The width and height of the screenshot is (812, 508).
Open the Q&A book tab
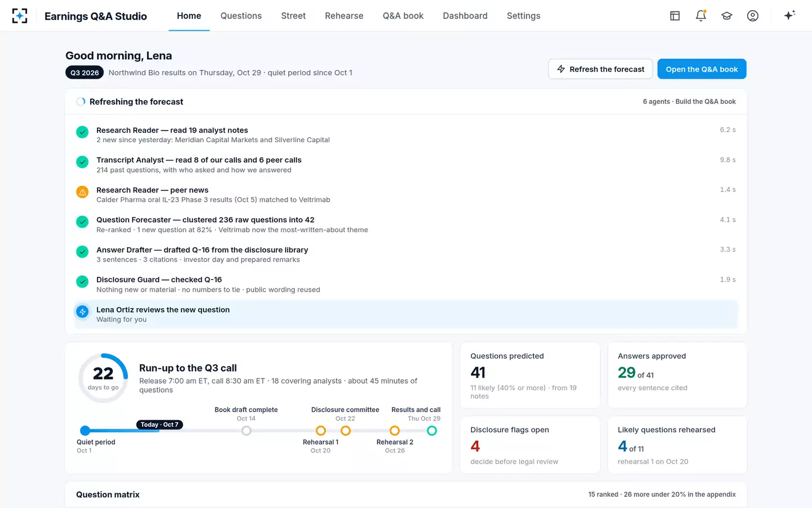pyautogui.click(x=403, y=16)
